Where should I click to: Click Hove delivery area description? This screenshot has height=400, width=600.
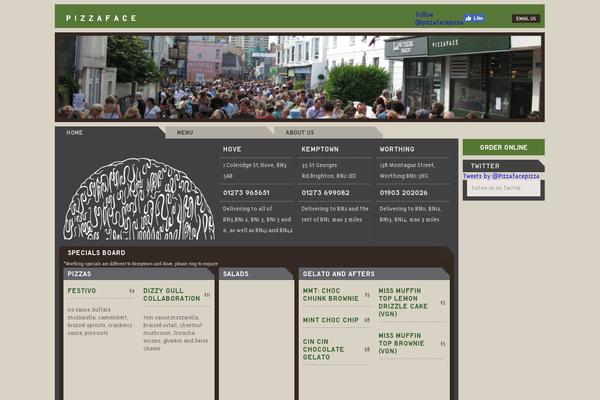click(258, 220)
